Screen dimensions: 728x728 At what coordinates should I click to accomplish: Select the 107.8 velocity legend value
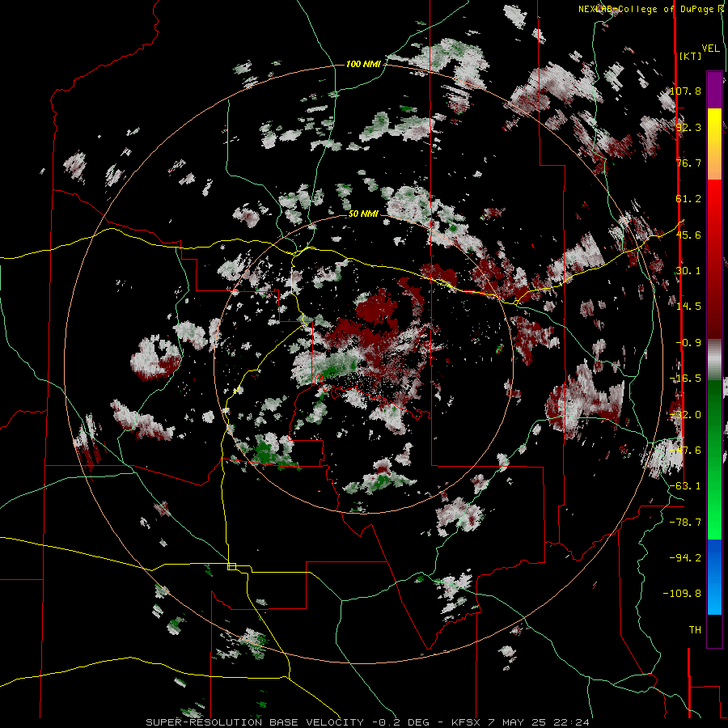coord(685,91)
